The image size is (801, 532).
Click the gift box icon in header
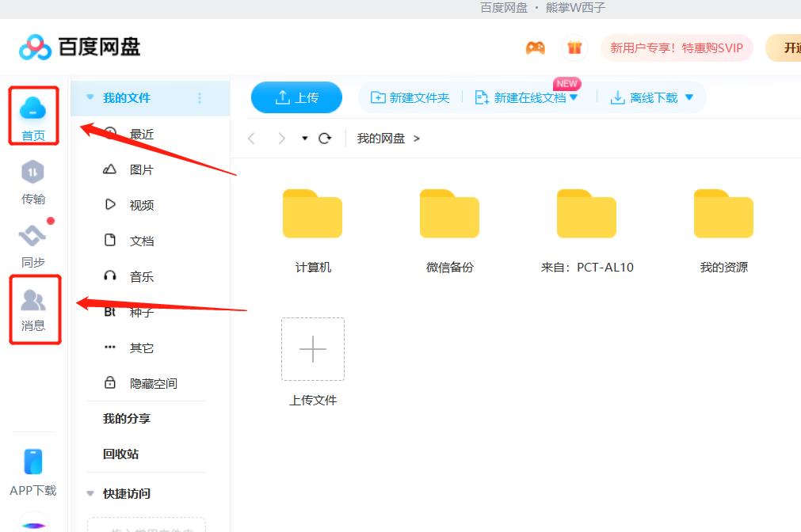[574, 47]
